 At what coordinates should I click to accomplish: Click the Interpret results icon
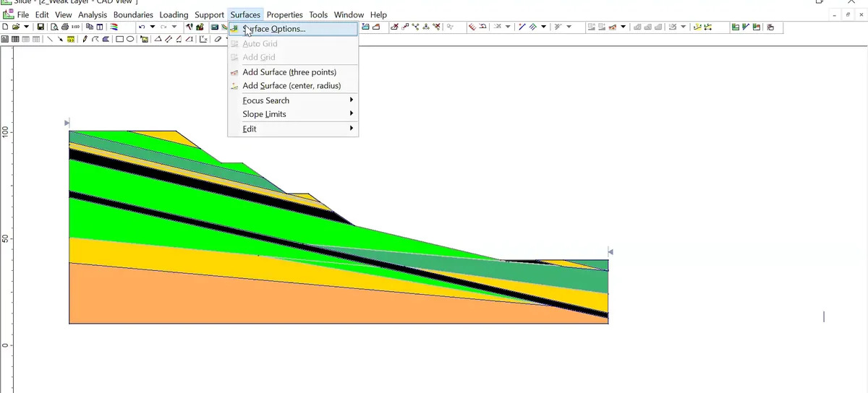[x=200, y=27]
